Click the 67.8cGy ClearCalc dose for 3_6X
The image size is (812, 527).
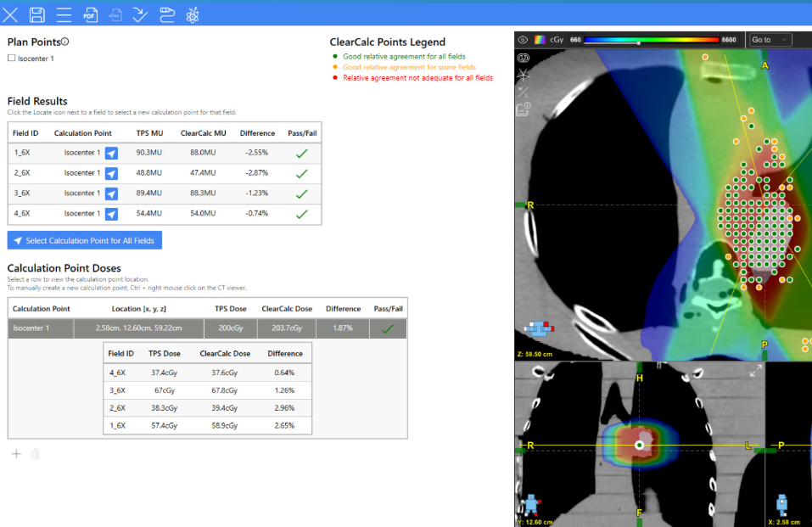tap(225, 390)
